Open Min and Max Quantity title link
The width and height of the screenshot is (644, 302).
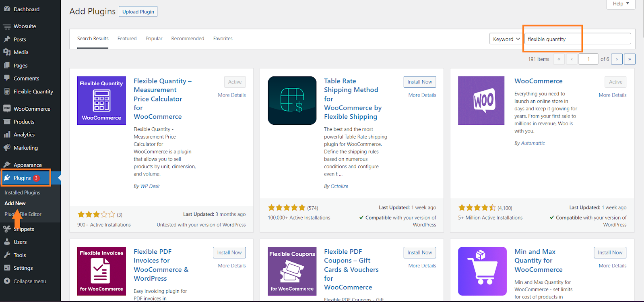point(539,261)
